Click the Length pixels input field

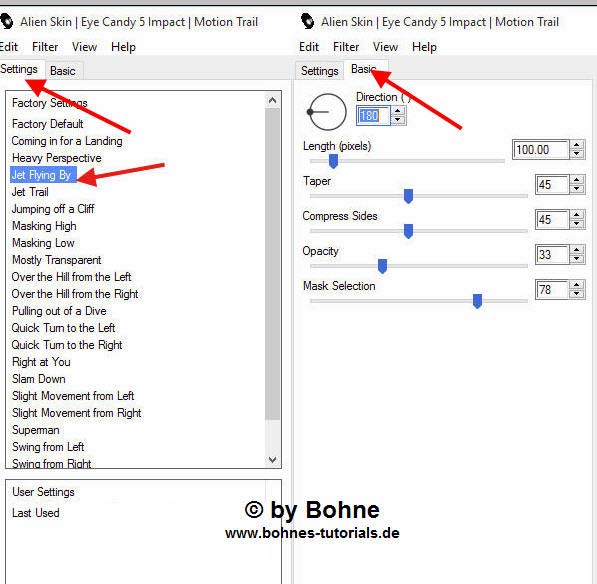click(x=541, y=150)
